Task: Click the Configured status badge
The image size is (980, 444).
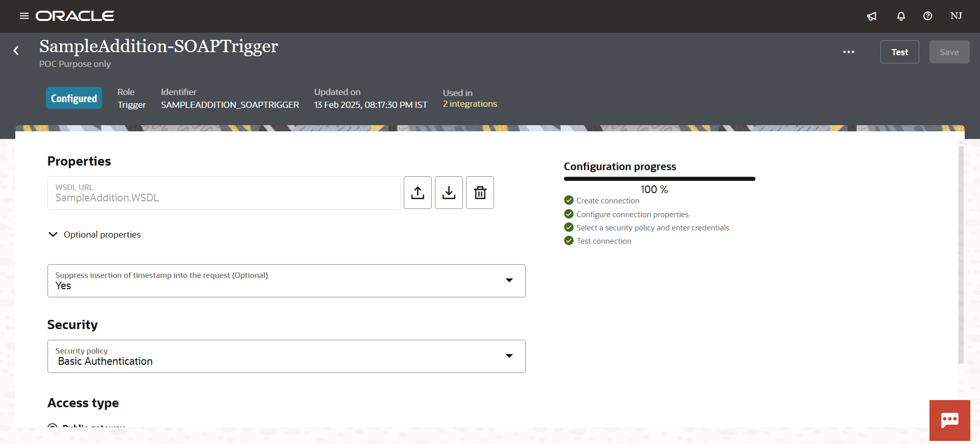Action: click(74, 98)
